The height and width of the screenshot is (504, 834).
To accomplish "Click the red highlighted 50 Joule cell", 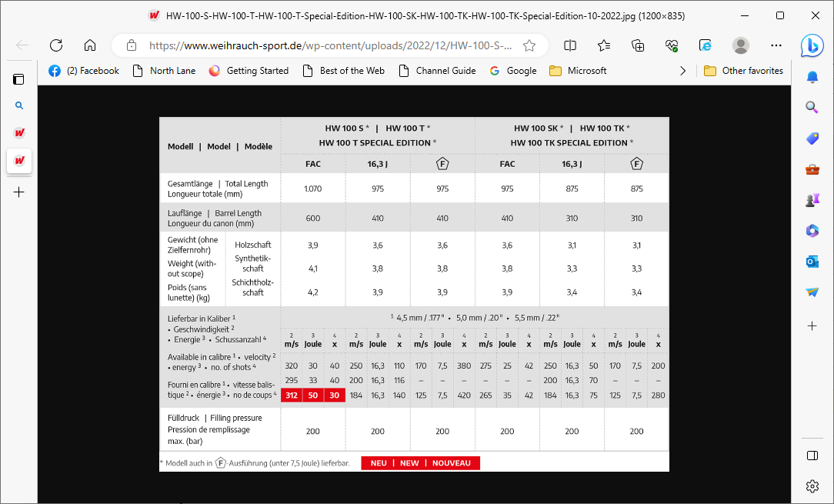I will pyautogui.click(x=312, y=395).
